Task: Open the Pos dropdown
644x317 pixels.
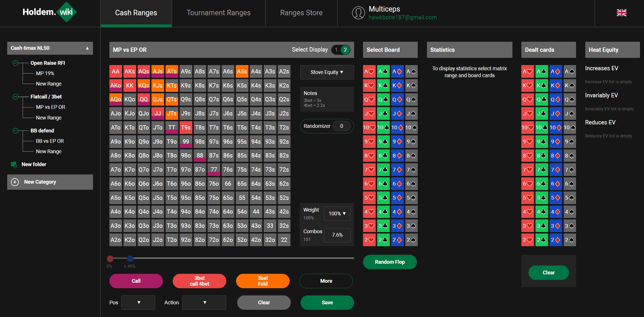Action: click(x=138, y=303)
